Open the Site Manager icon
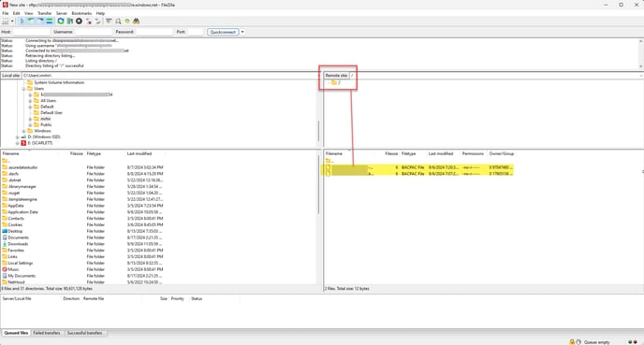The width and height of the screenshot is (644, 345). [6, 21]
